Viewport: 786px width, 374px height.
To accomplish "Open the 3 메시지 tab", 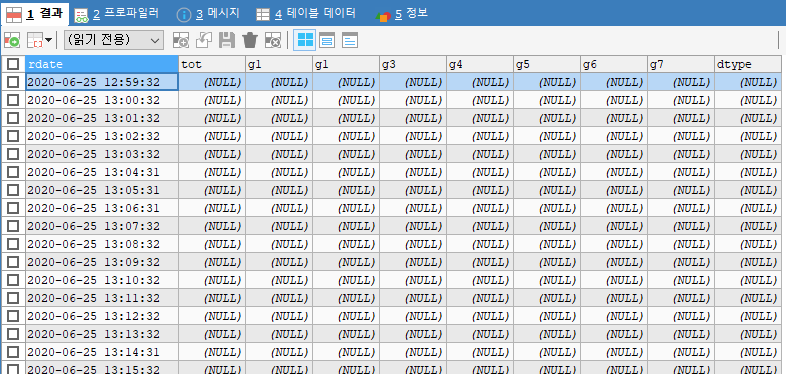I will [x=209, y=14].
